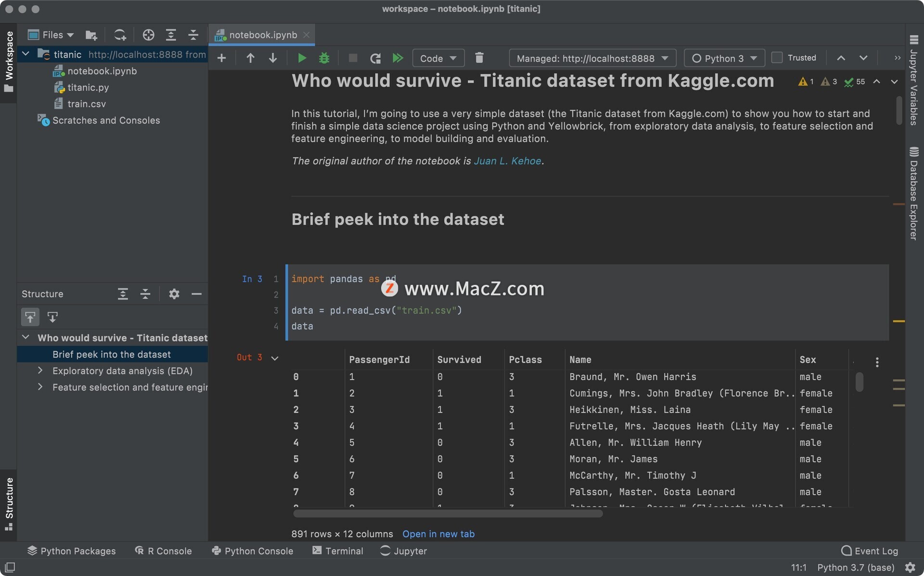Toggle autoscroll from source in Structure
Viewport: 924px width, 576px height.
pyautogui.click(x=52, y=317)
